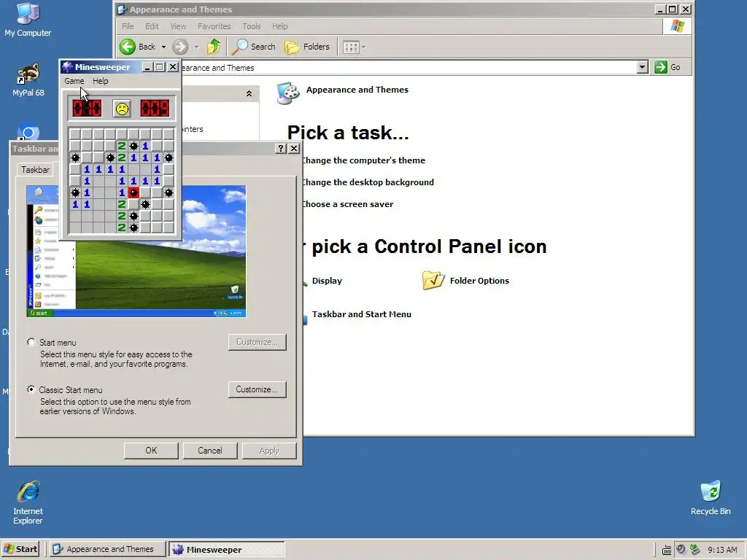Collapse the side task pane chevron
747x560 pixels.
pyautogui.click(x=249, y=94)
